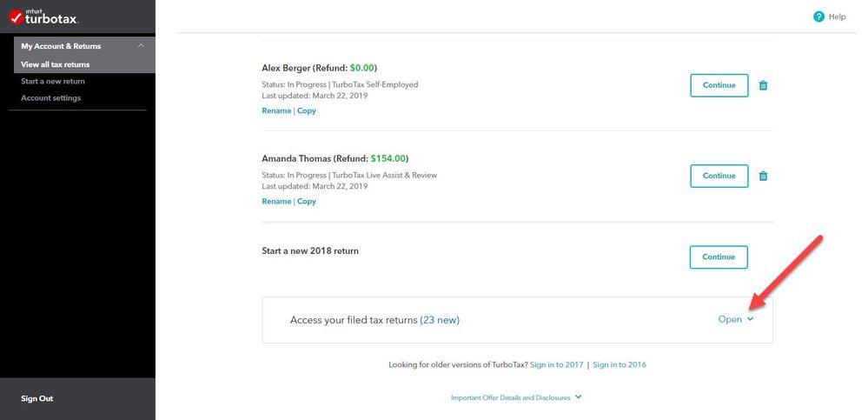The image size is (868, 420).
Task: Click Alex Berger status line Self-Employed
Action: coord(340,84)
